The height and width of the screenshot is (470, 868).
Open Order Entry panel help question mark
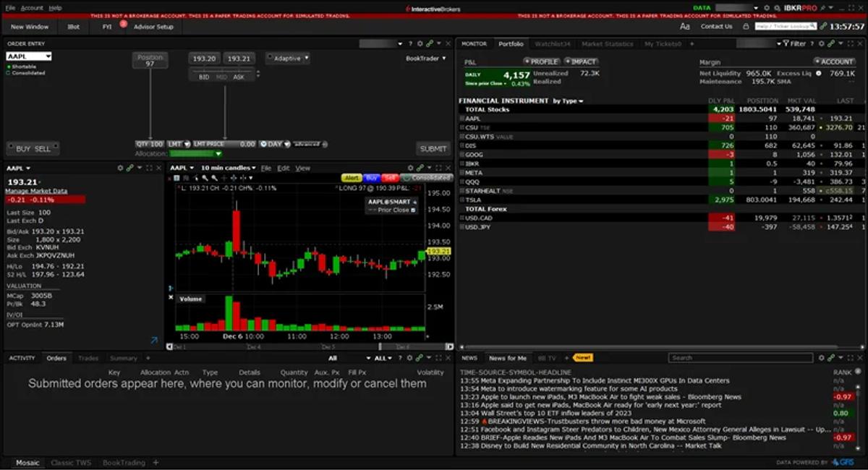point(410,44)
